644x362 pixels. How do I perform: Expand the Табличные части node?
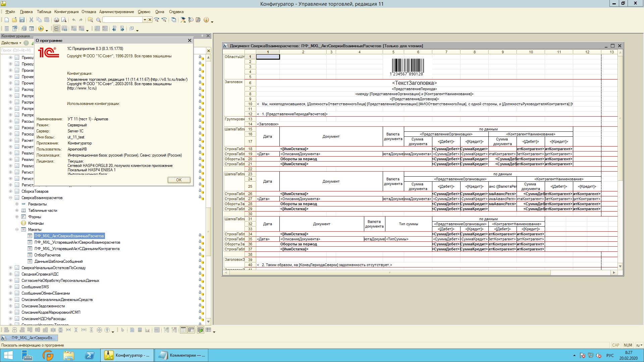pos(17,210)
